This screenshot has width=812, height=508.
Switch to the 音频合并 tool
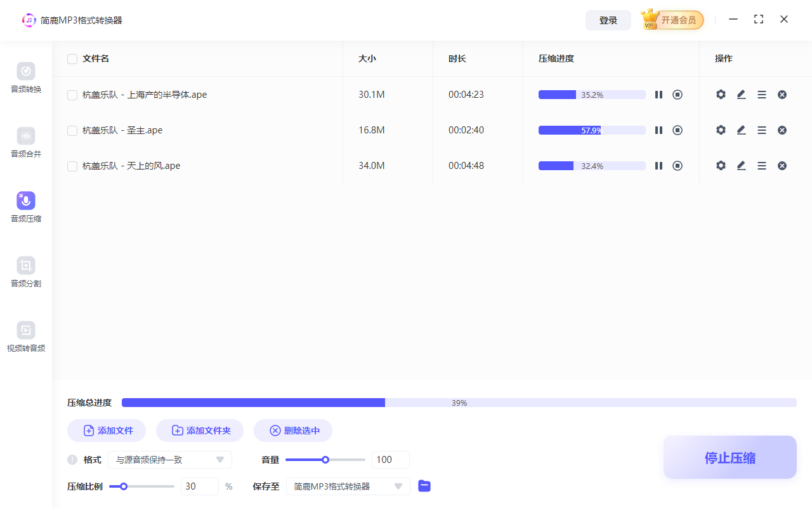click(25, 142)
